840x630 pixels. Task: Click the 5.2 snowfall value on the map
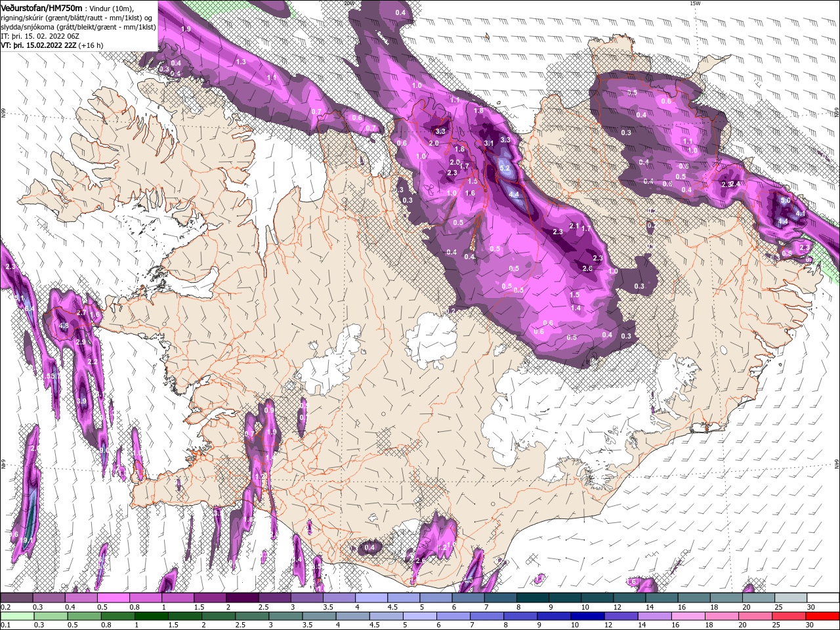pyautogui.click(x=505, y=169)
